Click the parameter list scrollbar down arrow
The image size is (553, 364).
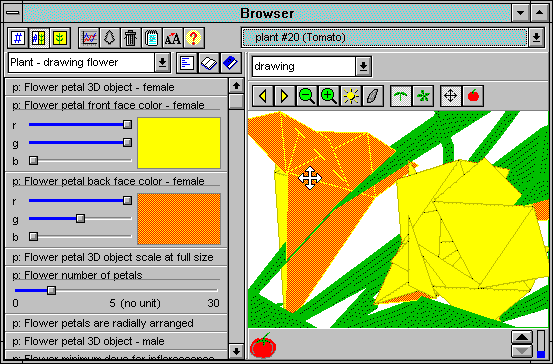[x=236, y=351]
